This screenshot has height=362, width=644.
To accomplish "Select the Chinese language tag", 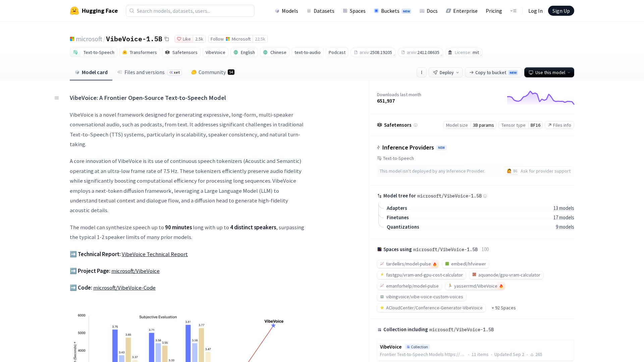I will point(275,52).
